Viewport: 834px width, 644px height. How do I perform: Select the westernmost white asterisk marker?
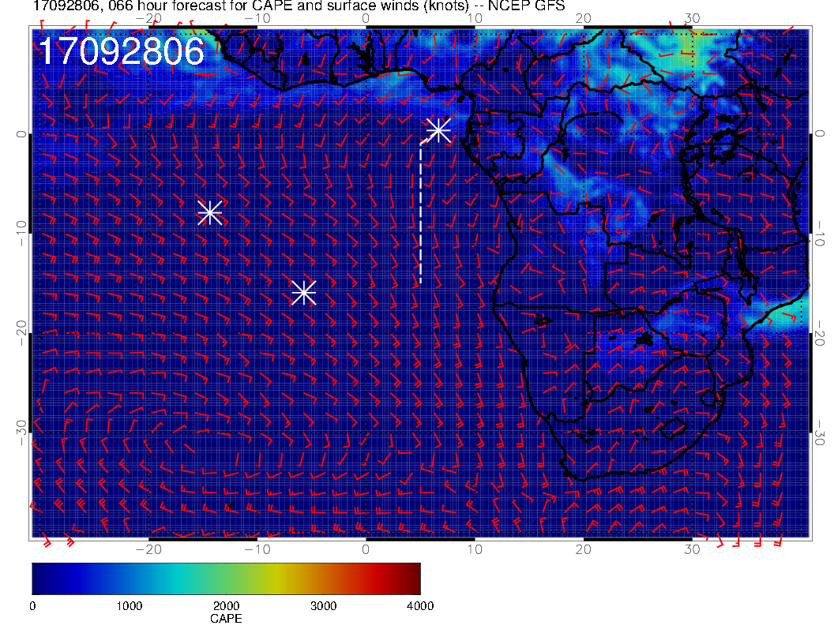pyautogui.click(x=209, y=212)
